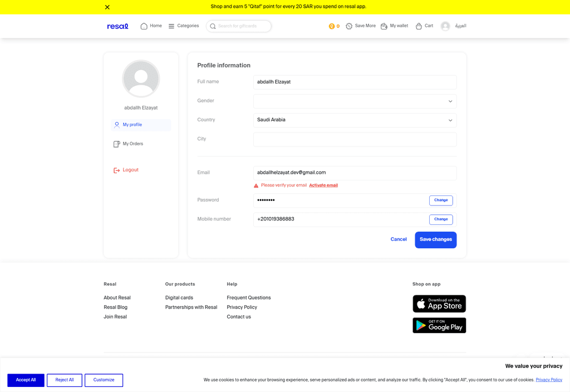Click the Profile information heading
The image size is (570, 392).
(x=224, y=66)
